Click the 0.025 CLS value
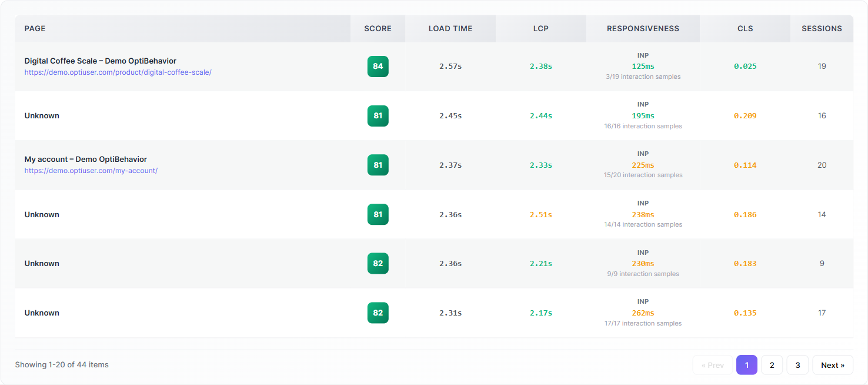The image size is (868, 385). [x=745, y=67]
